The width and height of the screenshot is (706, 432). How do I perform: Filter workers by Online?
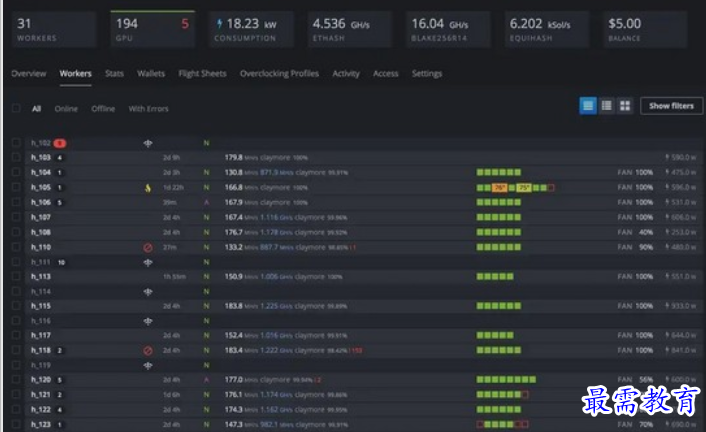pyautogui.click(x=66, y=109)
